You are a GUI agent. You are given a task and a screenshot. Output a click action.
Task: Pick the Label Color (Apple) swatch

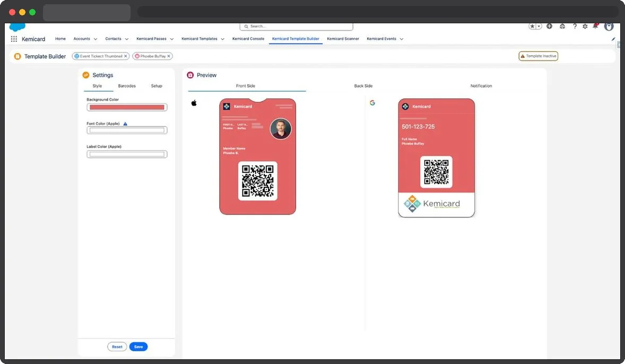(x=127, y=154)
